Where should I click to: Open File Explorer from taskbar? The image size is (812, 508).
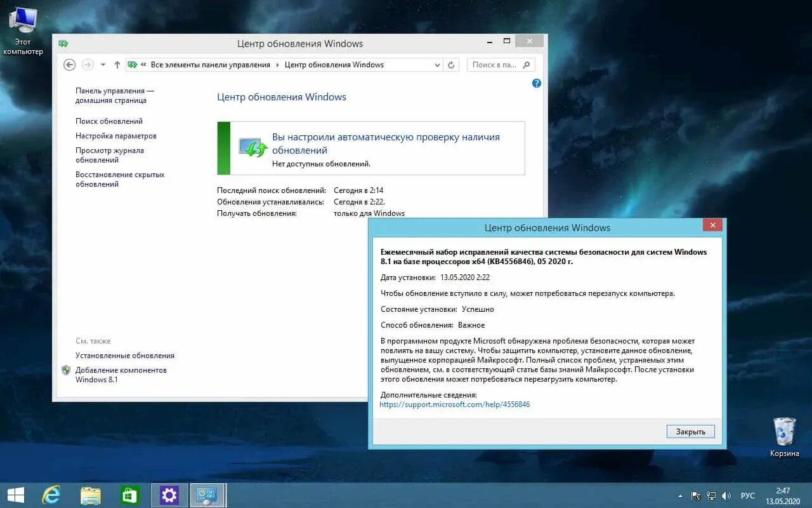click(x=91, y=495)
